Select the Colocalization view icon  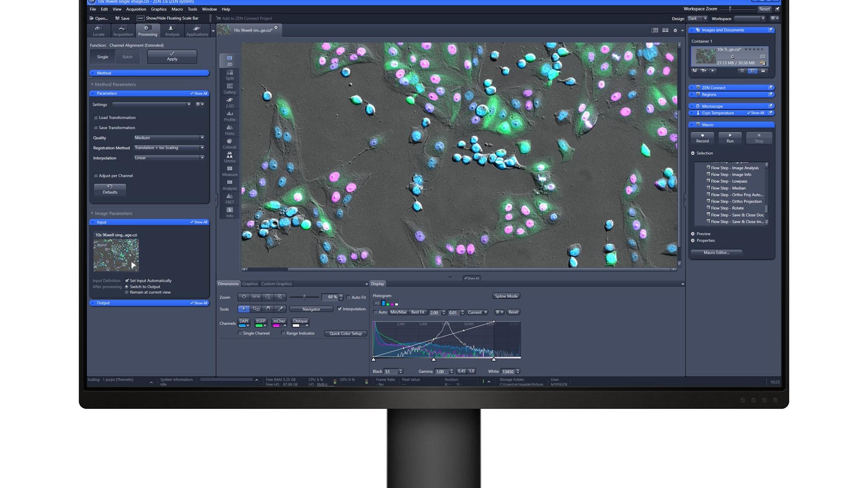tap(230, 144)
